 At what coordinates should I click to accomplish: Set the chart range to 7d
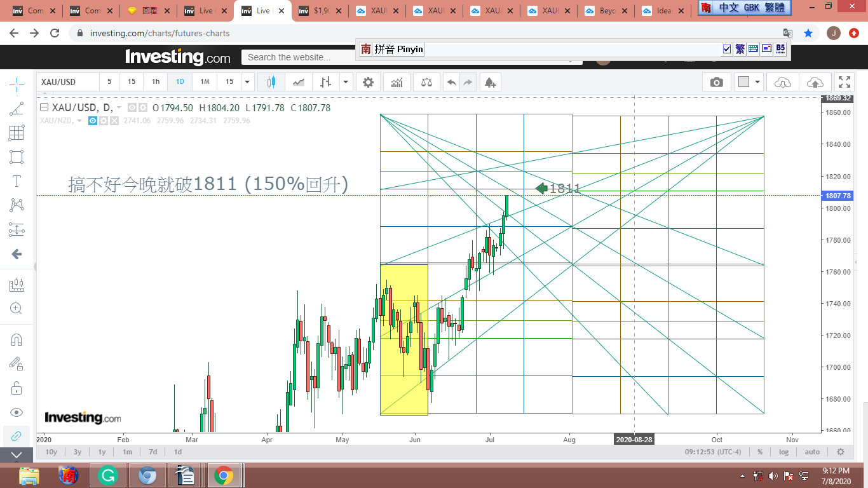pos(153,452)
